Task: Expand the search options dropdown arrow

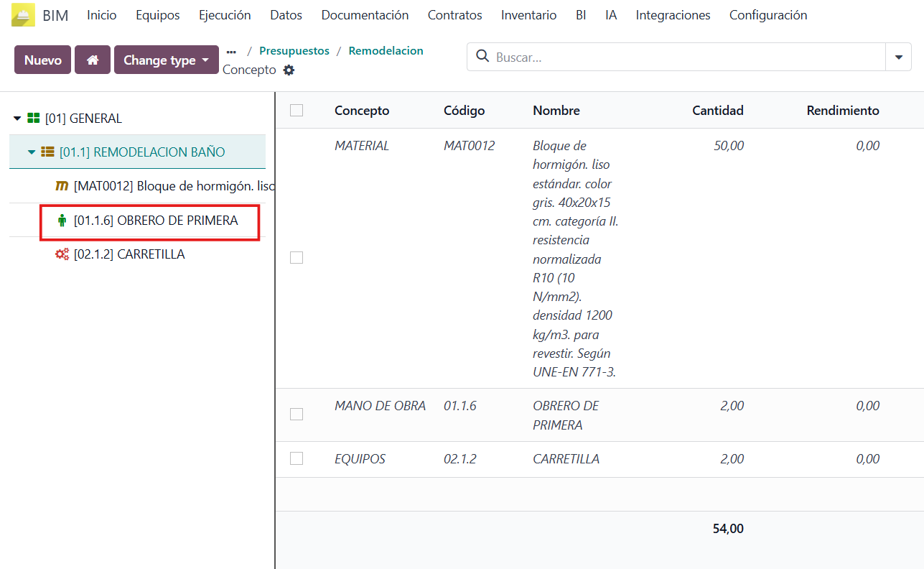Action: click(x=899, y=57)
